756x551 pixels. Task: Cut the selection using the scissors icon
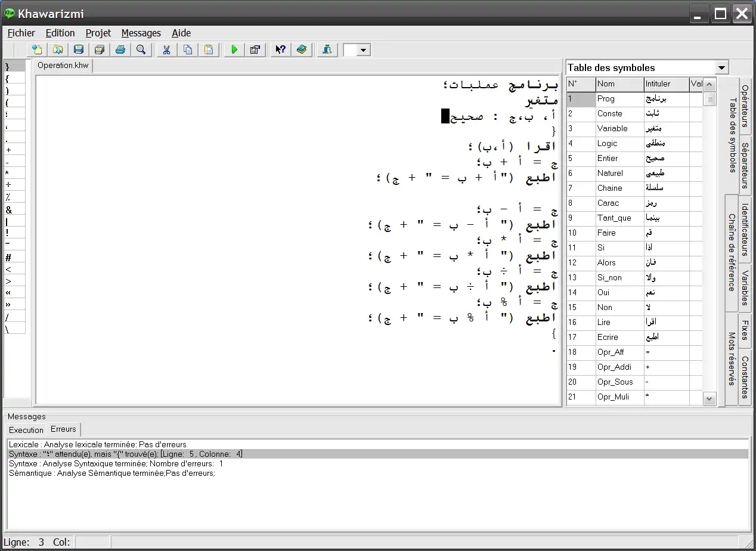(166, 50)
